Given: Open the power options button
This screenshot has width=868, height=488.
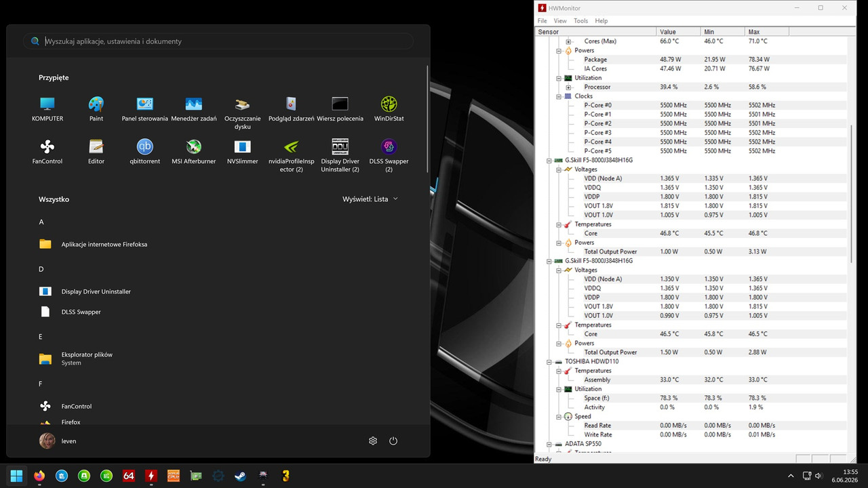Looking at the screenshot, I should (393, 441).
